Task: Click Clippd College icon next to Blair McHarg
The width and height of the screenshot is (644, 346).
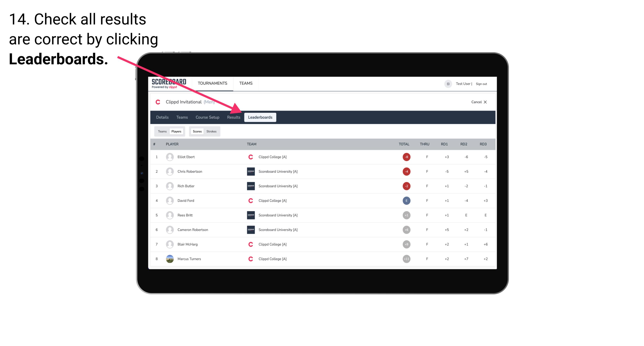Action: 250,244
